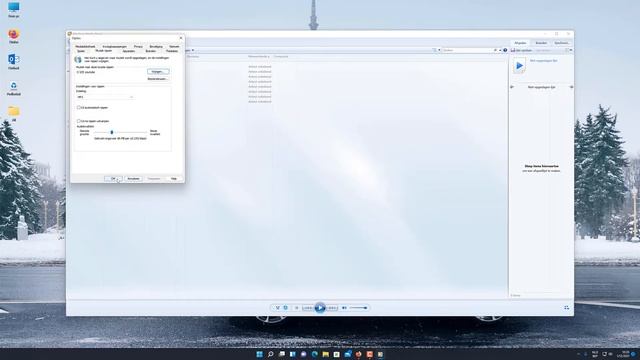The width and height of the screenshot is (640, 360).
Task: Open Deze pc desktop icon
Action: click(x=13, y=10)
